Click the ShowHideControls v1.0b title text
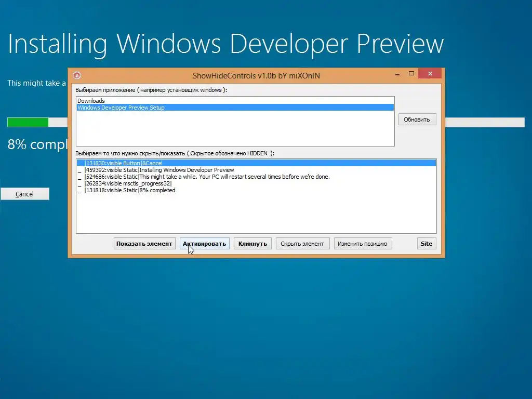Image resolution: width=532 pixels, height=399 pixels. (256, 76)
